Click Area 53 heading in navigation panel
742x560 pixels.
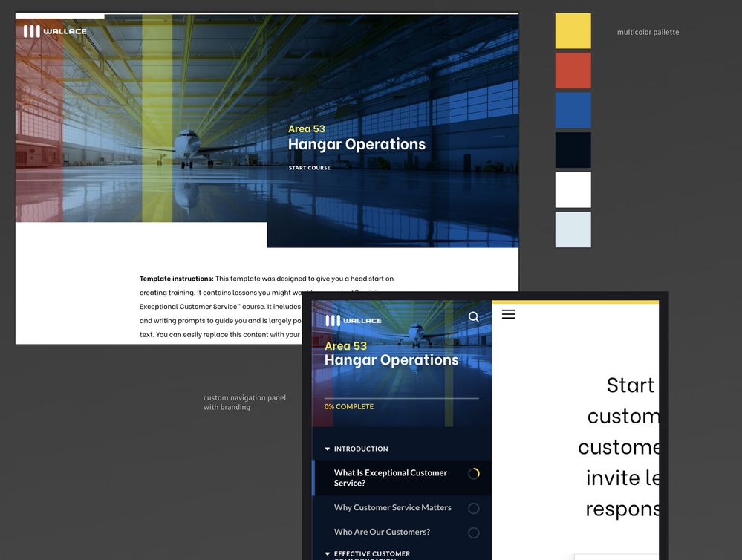tap(345, 346)
